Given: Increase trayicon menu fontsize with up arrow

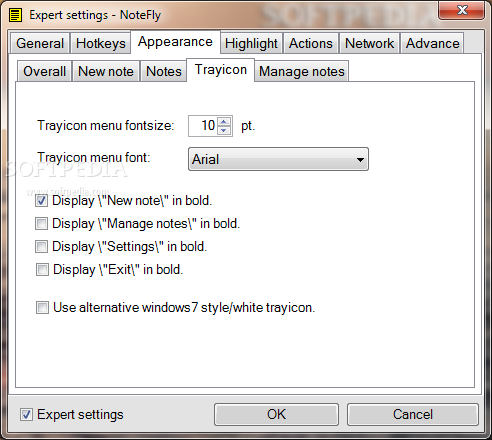Looking at the screenshot, I should tap(224, 122).
